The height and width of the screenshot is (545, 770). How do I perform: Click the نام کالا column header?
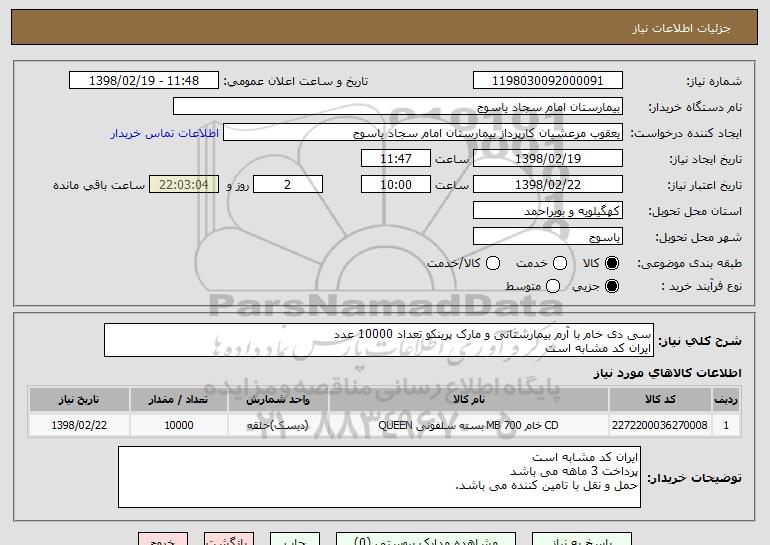[468, 400]
